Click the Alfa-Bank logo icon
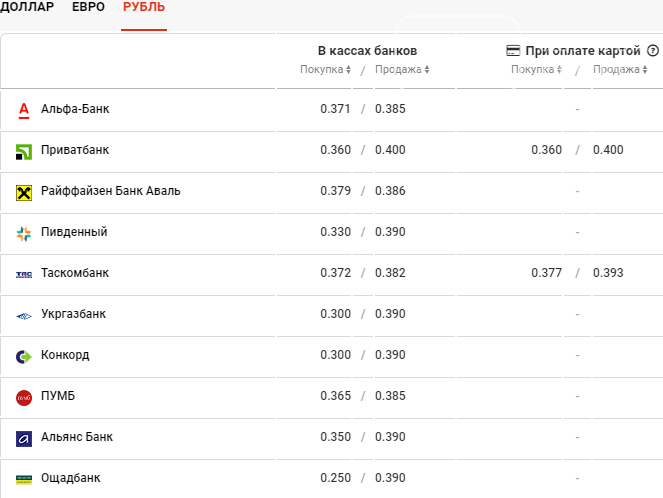Image resolution: width=663 pixels, height=498 pixels. click(24, 109)
